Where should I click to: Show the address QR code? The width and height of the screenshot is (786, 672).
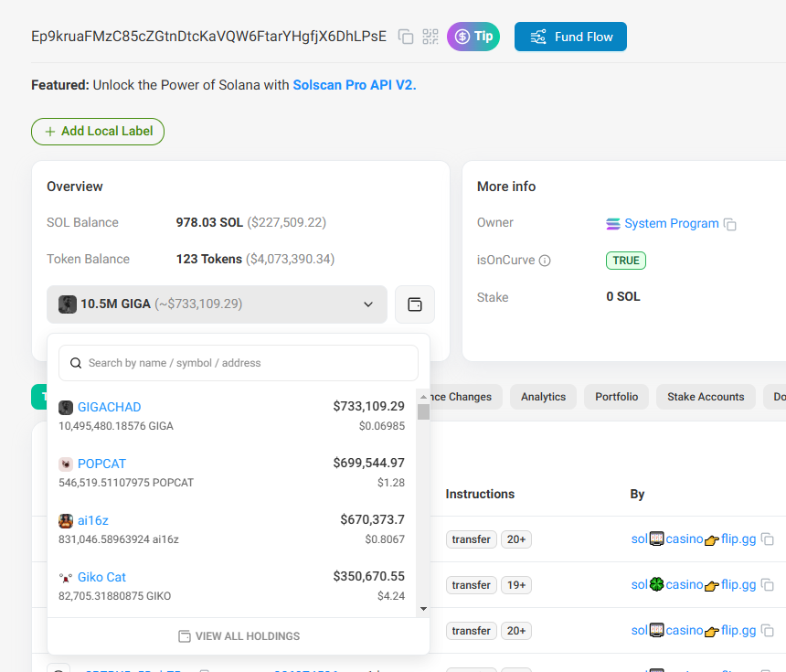click(x=430, y=37)
